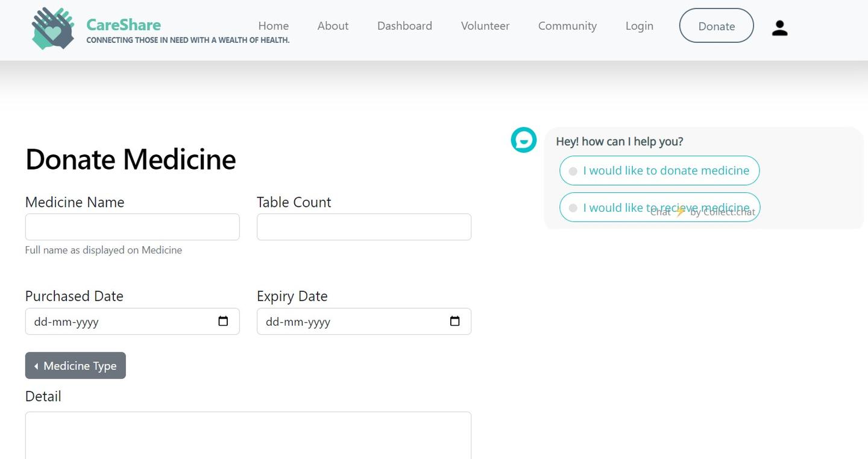868x459 pixels.
Task: Click the 'Purchased Date' label
Action: click(74, 296)
